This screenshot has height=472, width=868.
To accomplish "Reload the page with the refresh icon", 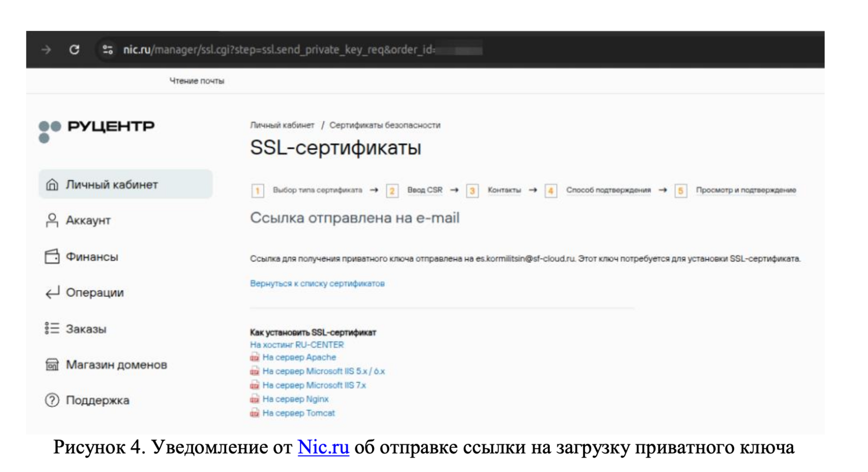I will coord(74,50).
